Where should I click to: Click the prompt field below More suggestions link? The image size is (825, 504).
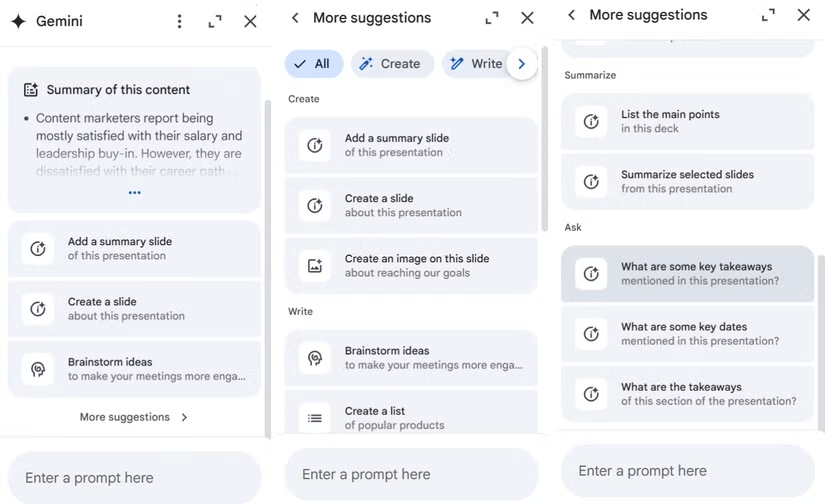[134, 478]
